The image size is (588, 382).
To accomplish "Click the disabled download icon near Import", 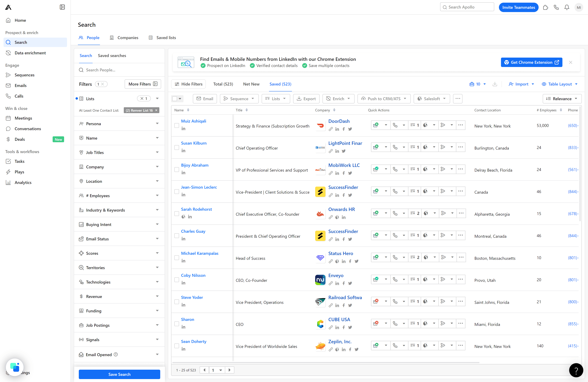I will 495,84.
